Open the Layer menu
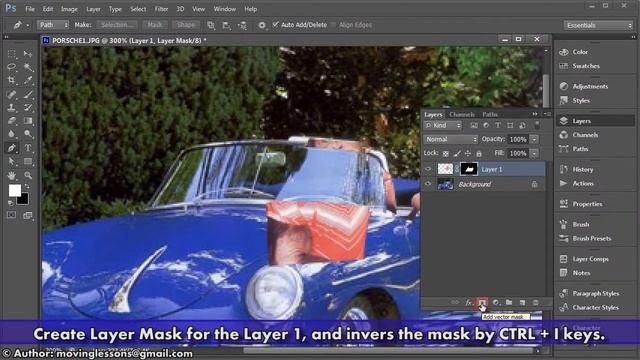Screen dimensions: 640x360 pyautogui.click(x=93, y=9)
